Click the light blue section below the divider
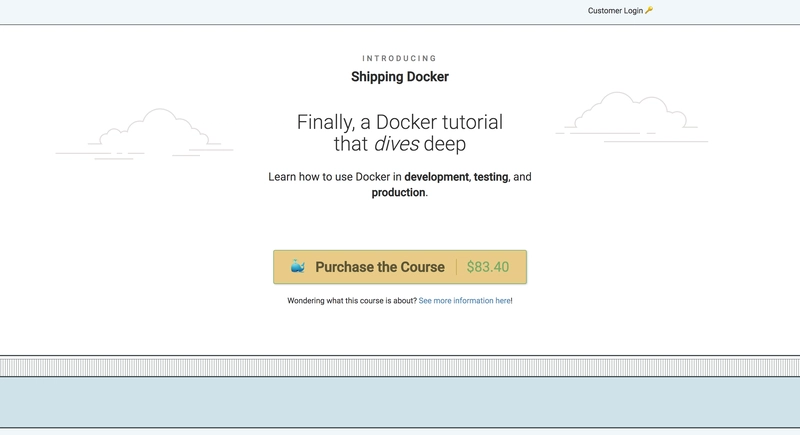 coord(400,402)
